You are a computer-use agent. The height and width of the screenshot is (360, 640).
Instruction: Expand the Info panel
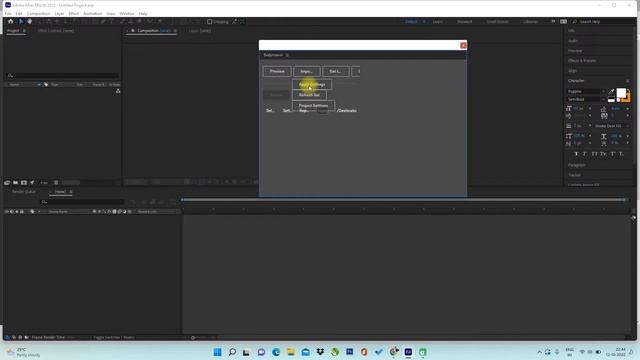tap(571, 31)
